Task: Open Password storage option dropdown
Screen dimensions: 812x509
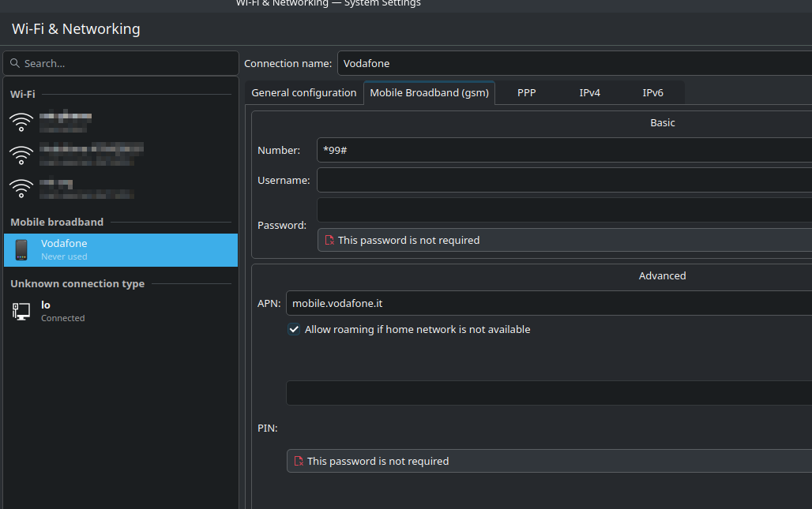Action: (565, 240)
